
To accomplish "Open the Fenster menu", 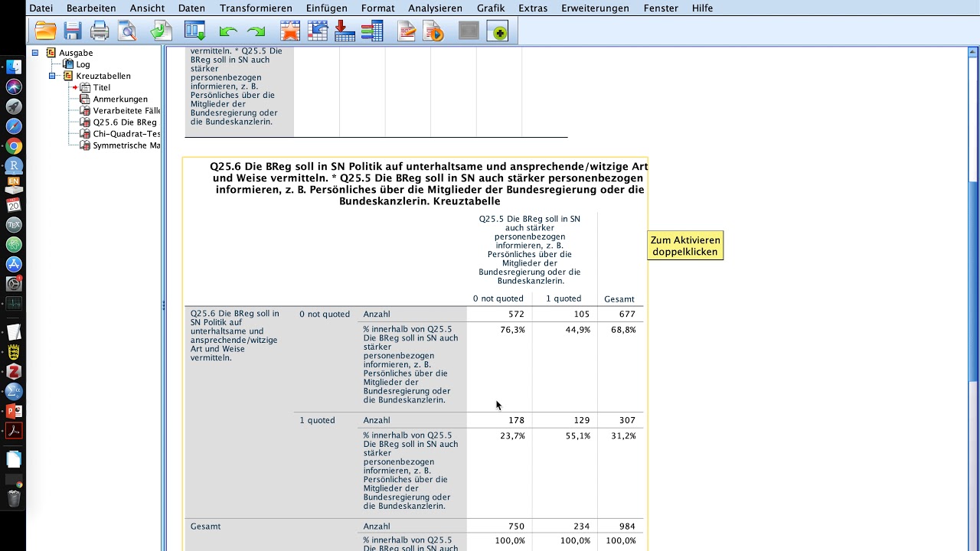I will tap(661, 8).
